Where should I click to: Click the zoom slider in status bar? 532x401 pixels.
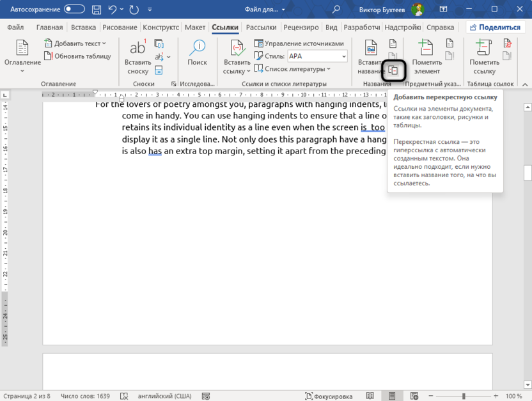point(464,397)
